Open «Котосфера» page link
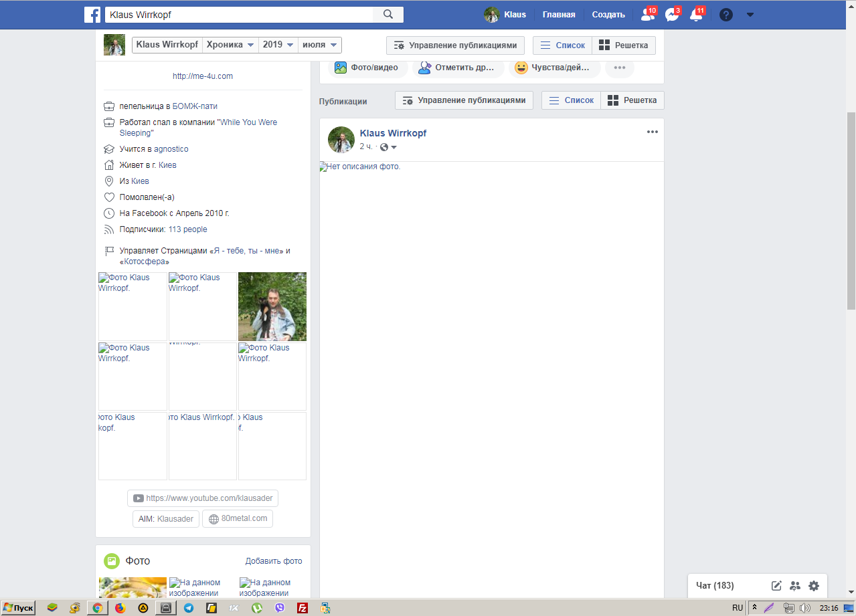 pos(145,262)
